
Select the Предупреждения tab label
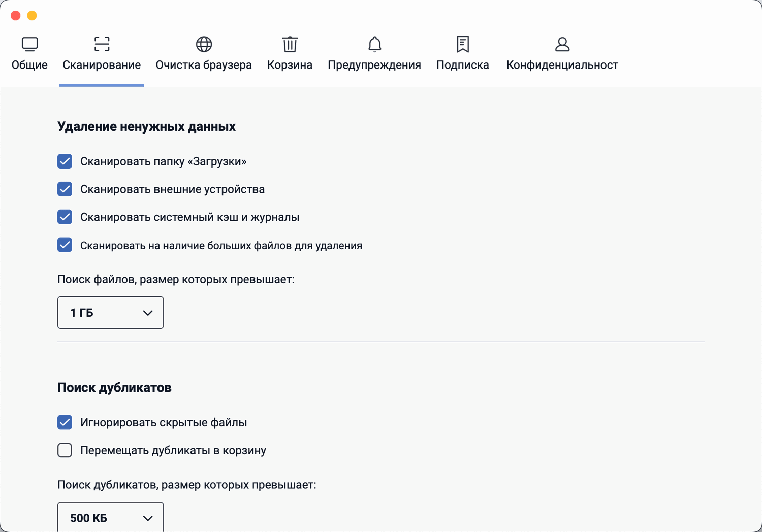pos(374,65)
